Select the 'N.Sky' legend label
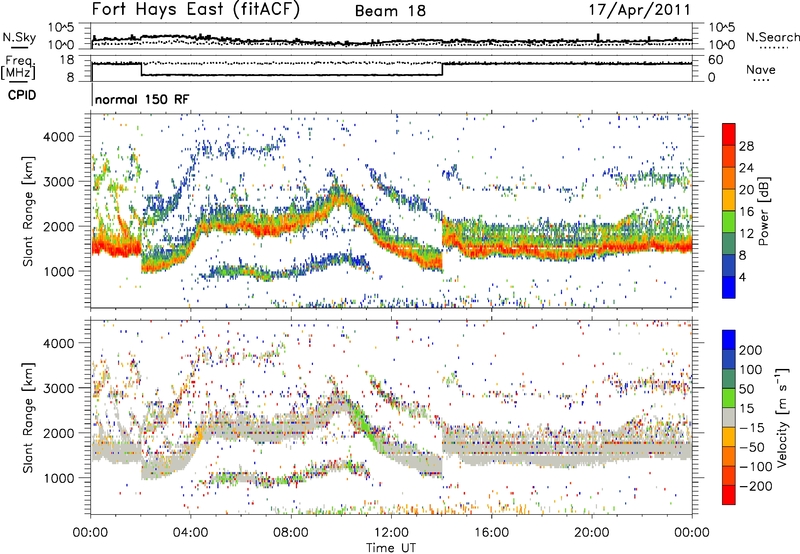The height and width of the screenshot is (554, 800). tap(19, 37)
